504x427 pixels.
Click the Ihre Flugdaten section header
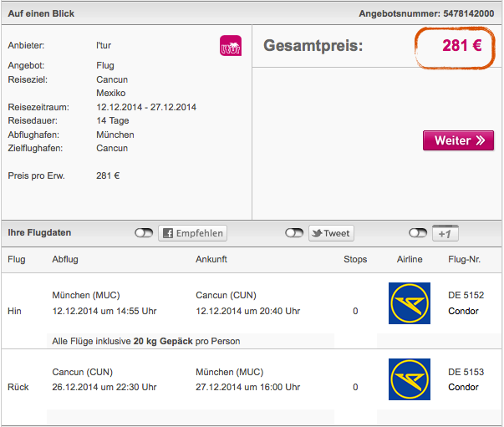tap(39, 232)
